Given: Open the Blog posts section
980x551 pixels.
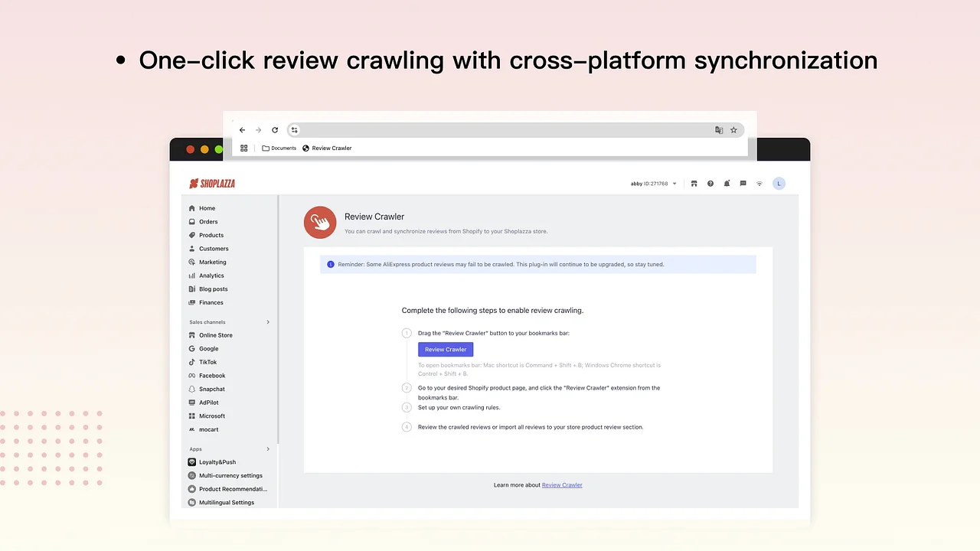Looking at the screenshot, I should (213, 289).
